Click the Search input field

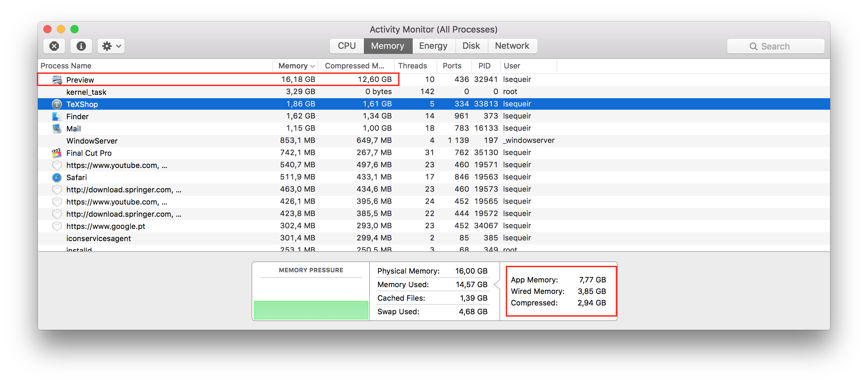point(775,46)
